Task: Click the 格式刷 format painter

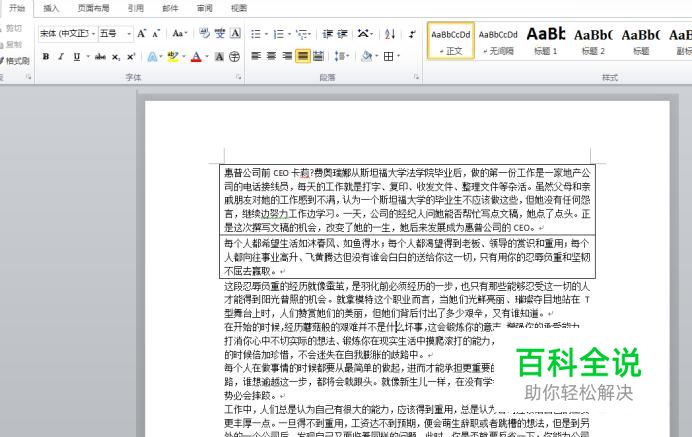Action: 15,61
